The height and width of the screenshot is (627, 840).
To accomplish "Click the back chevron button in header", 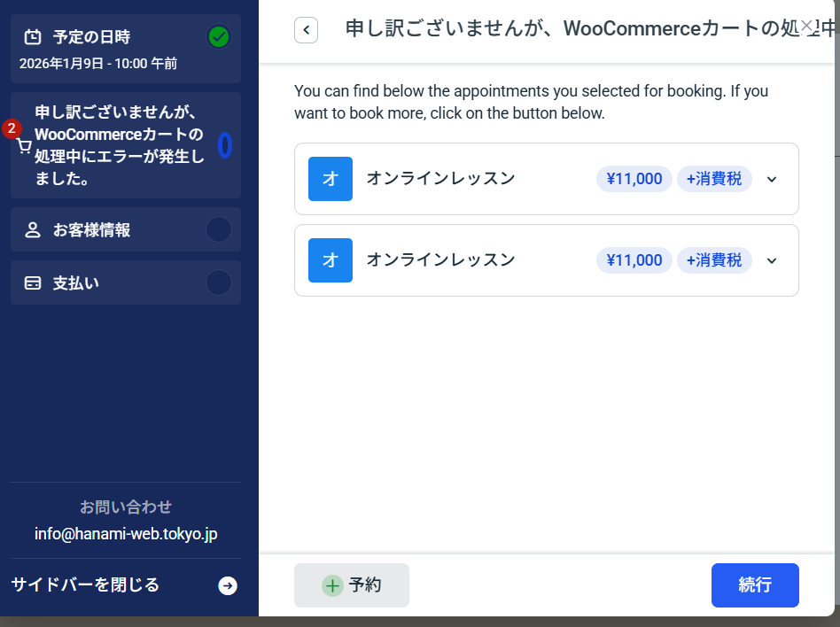I will coord(306,30).
